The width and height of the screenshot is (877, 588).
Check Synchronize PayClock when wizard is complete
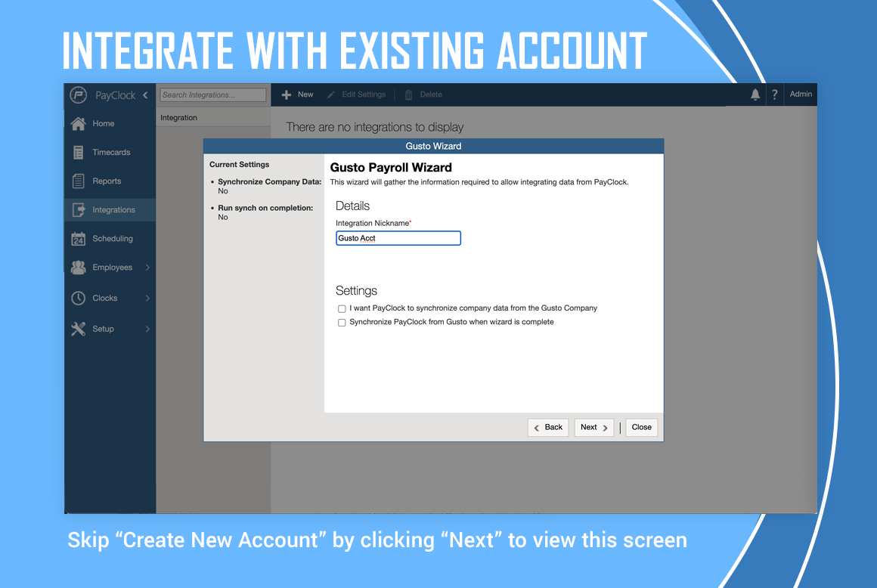(342, 323)
